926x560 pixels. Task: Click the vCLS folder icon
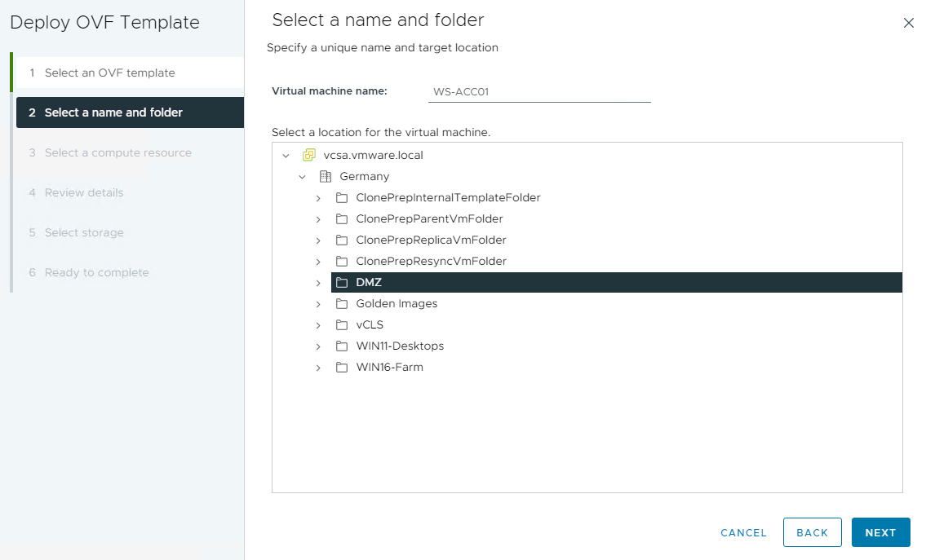pyautogui.click(x=341, y=324)
